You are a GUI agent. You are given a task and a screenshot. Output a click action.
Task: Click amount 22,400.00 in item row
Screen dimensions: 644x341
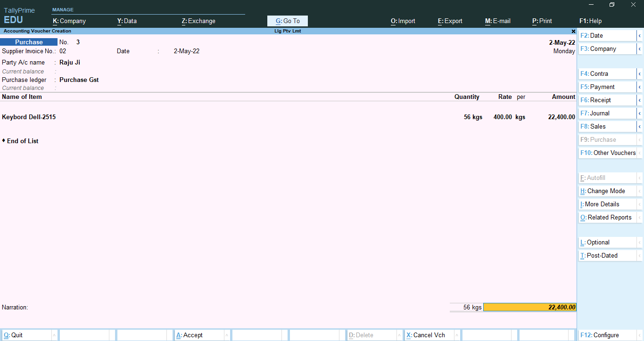coord(561,117)
